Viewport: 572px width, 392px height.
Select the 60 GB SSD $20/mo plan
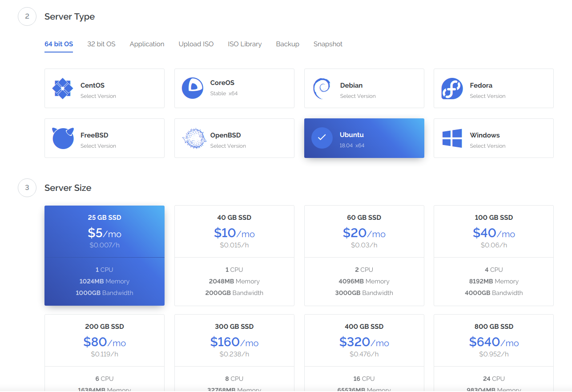click(364, 255)
